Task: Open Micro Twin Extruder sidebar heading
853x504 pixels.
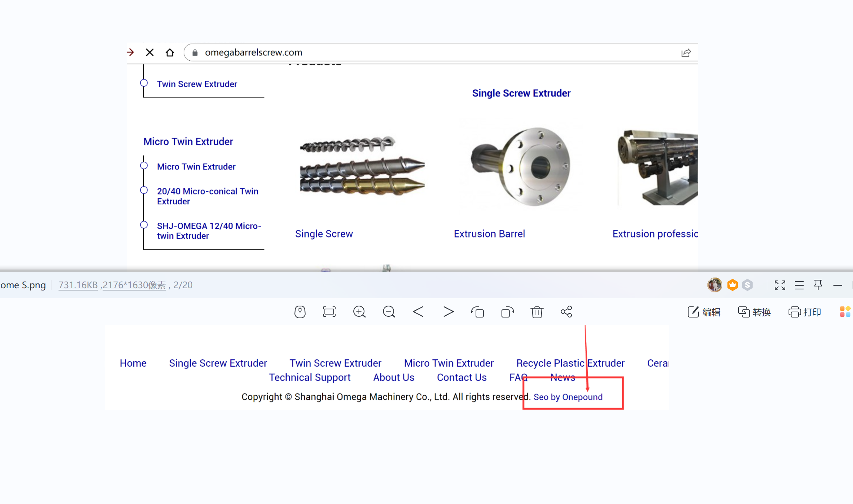Action: coord(188,141)
